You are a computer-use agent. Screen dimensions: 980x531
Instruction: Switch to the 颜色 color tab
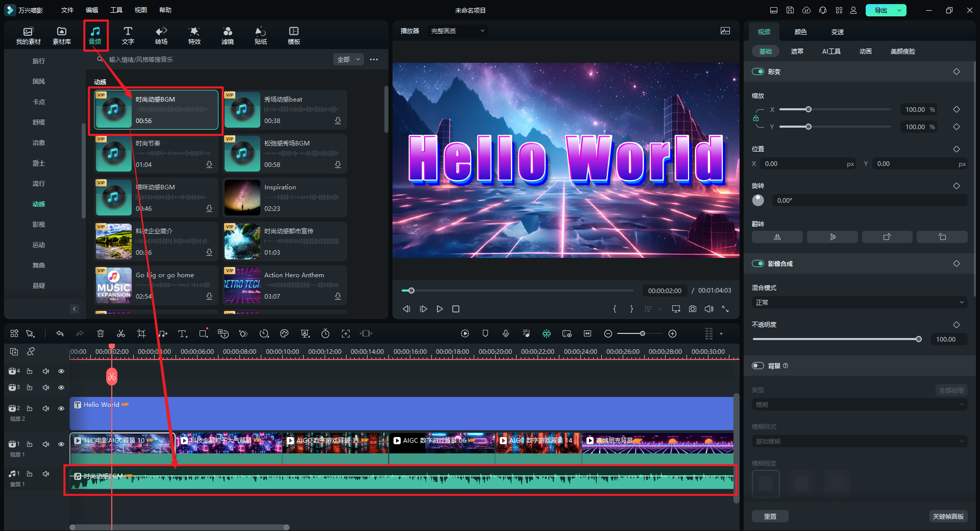click(x=800, y=32)
